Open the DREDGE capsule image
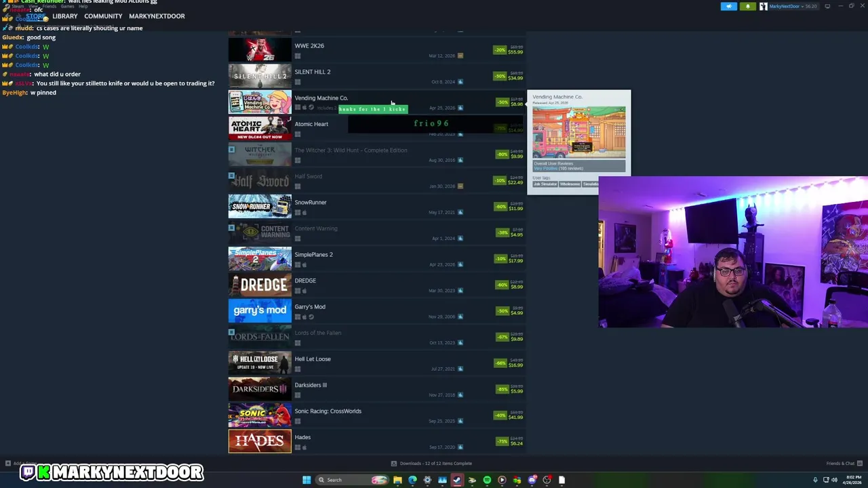Image resolution: width=868 pixels, height=488 pixels. tap(260, 285)
